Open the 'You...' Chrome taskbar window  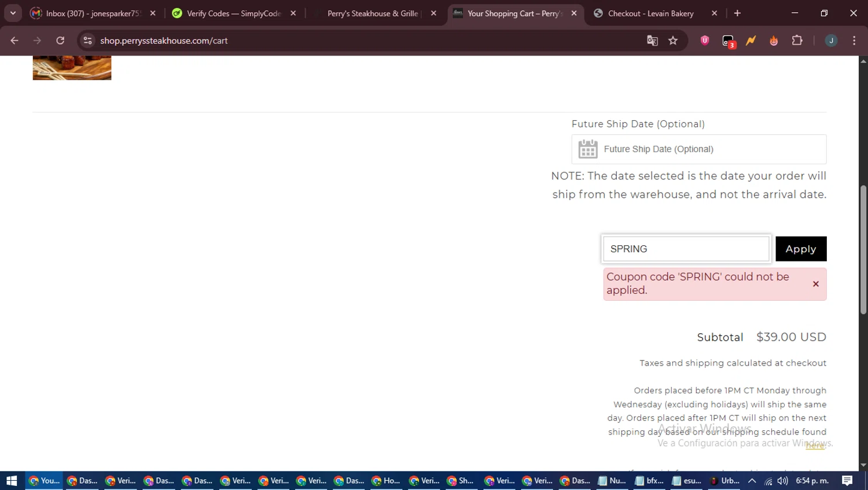44,481
